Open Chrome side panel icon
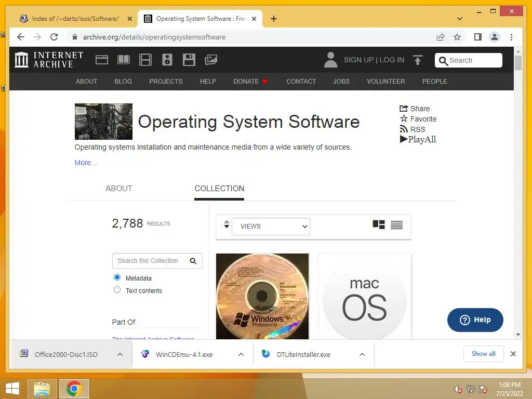Viewport: 532px width, 399px height. click(x=478, y=37)
